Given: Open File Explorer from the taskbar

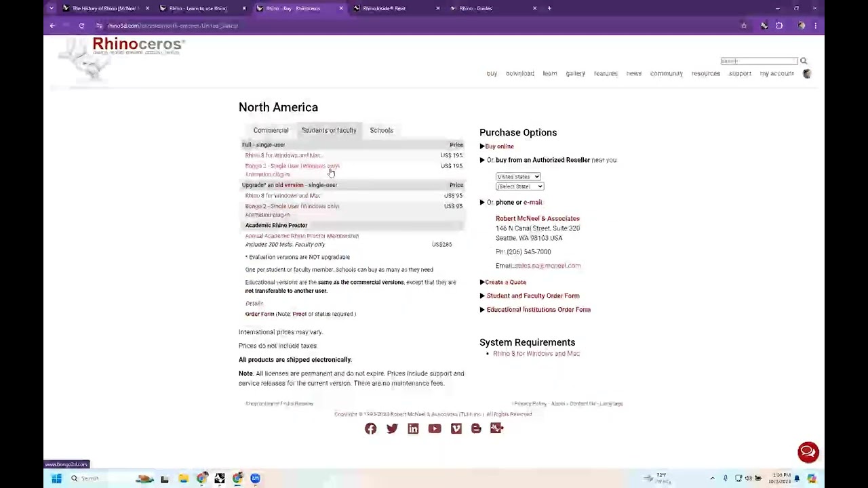Looking at the screenshot, I should pos(183,479).
